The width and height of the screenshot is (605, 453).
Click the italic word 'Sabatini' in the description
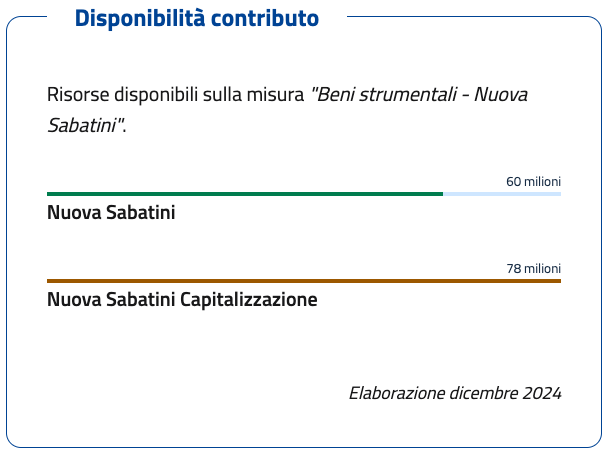(82, 125)
